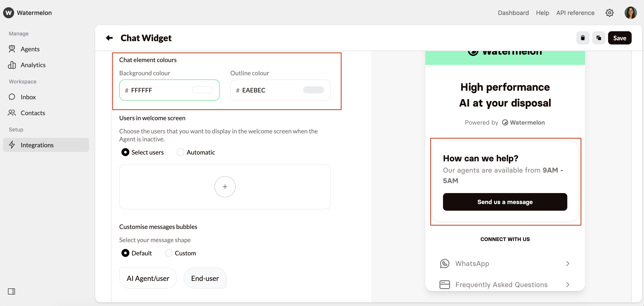Open the Contacts section
The width and height of the screenshot is (644, 306).
pyautogui.click(x=33, y=113)
